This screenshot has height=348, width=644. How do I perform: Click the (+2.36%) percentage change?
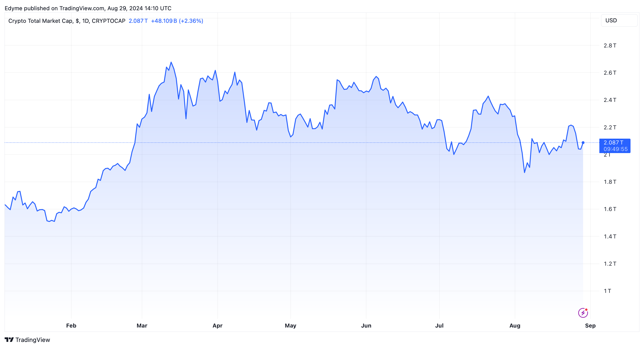[191, 21]
